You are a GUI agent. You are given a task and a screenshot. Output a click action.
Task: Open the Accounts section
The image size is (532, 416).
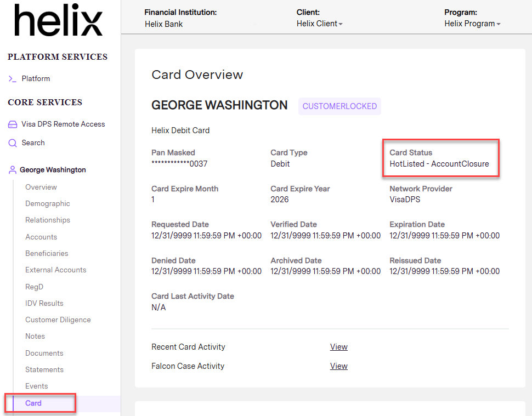(41, 237)
